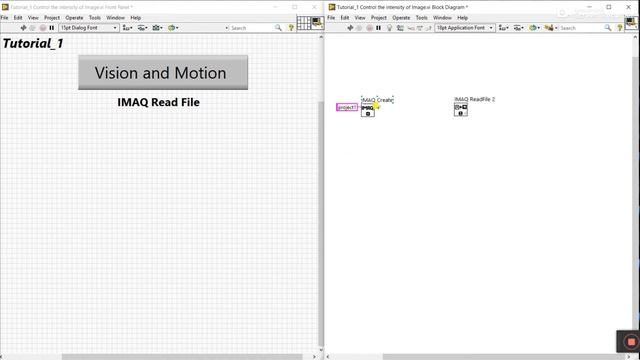Select the Tutorial_1 title text
The width and height of the screenshot is (640, 360).
click(33, 43)
